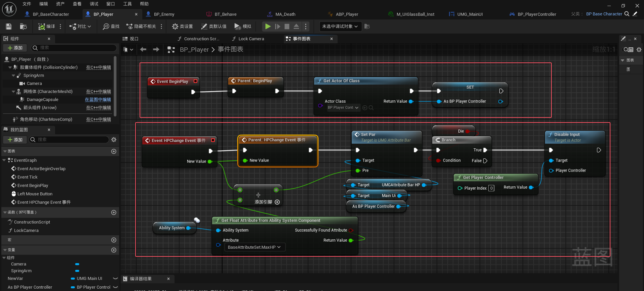Open Class Defaults (类默认值)
This screenshot has height=291, width=644.
click(x=213, y=27)
